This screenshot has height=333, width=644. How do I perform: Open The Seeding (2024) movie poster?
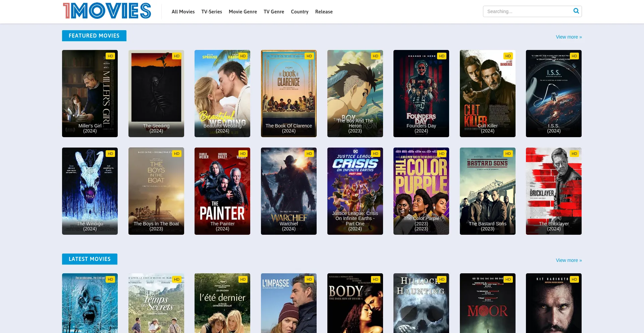tap(156, 94)
